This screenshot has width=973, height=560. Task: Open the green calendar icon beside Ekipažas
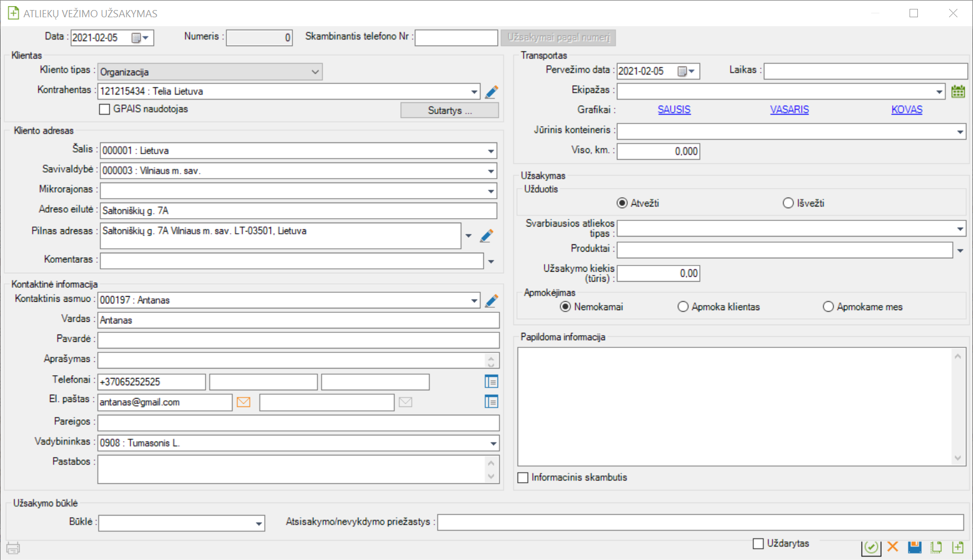coord(958,92)
